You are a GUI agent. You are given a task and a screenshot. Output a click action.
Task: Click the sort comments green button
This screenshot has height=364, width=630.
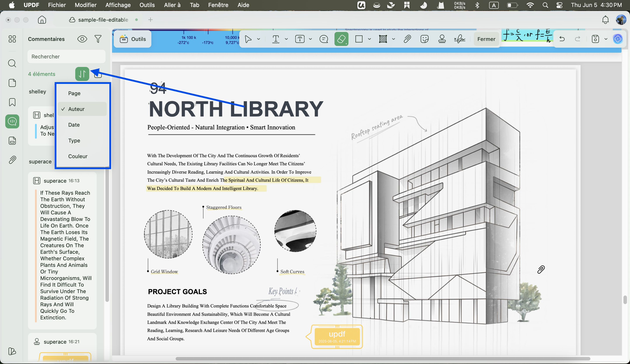82,74
